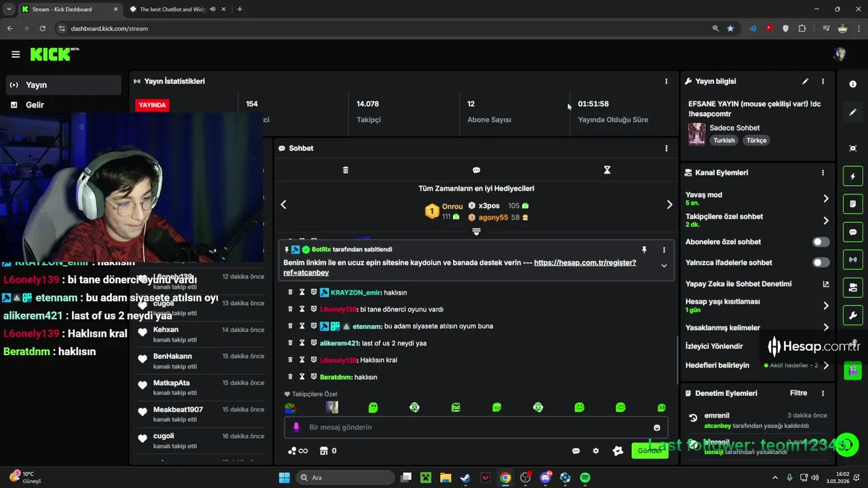Click the Gönder send button

point(649,451)
